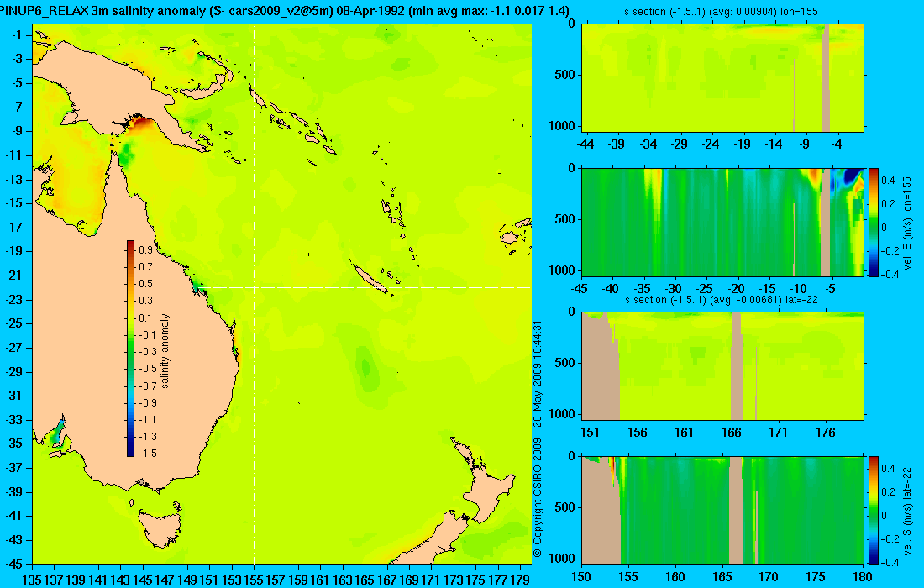Viewport: 924px width, 588px height.
Task: Click the Copyright CSIRO 2009 text
Action: pos(537,497)
